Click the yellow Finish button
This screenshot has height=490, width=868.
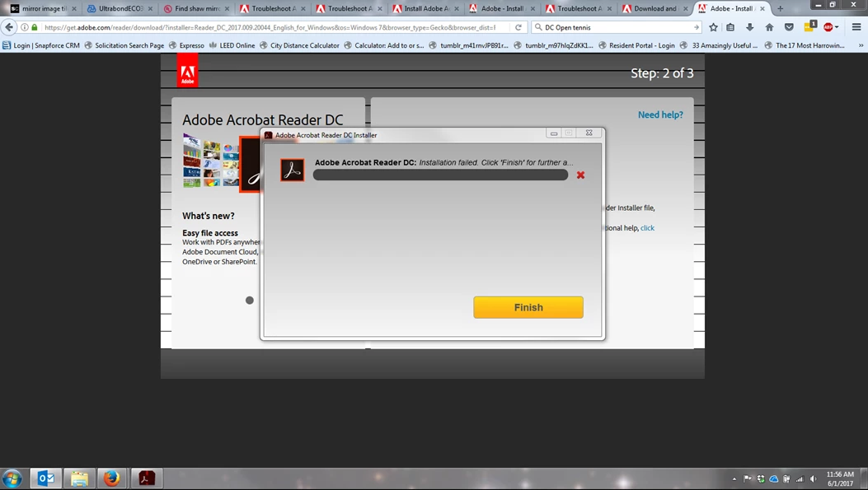528,307
